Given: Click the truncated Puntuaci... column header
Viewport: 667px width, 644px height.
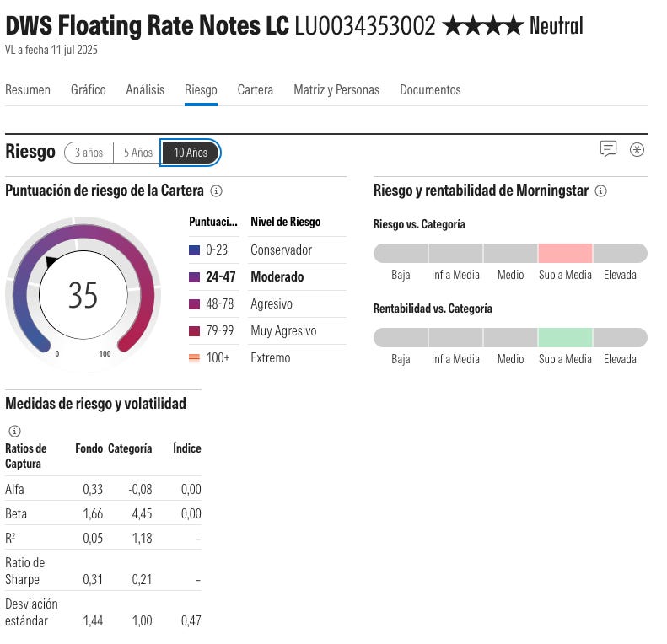Looking at the screenshot, I should pyautogui.click(x=213, y=222).
